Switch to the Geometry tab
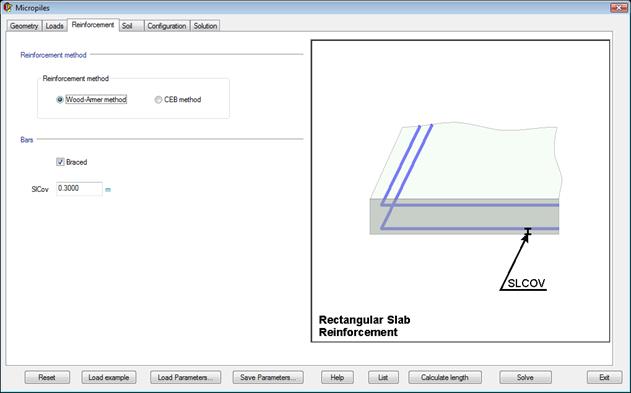The image size is (631, 393). (x=24, y=26)
